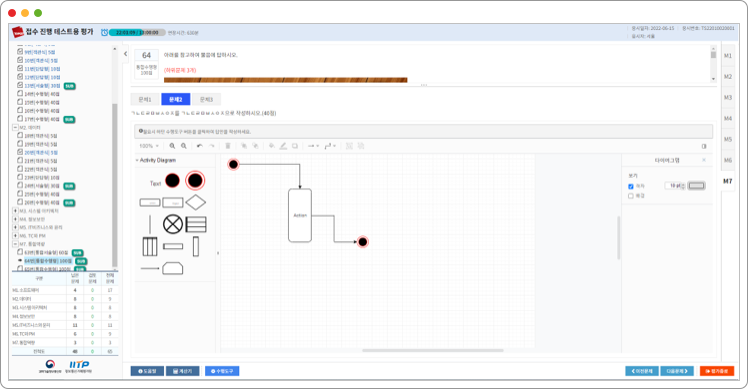
Task: Click the alarm clock timer icon
Action: point(104,32)
